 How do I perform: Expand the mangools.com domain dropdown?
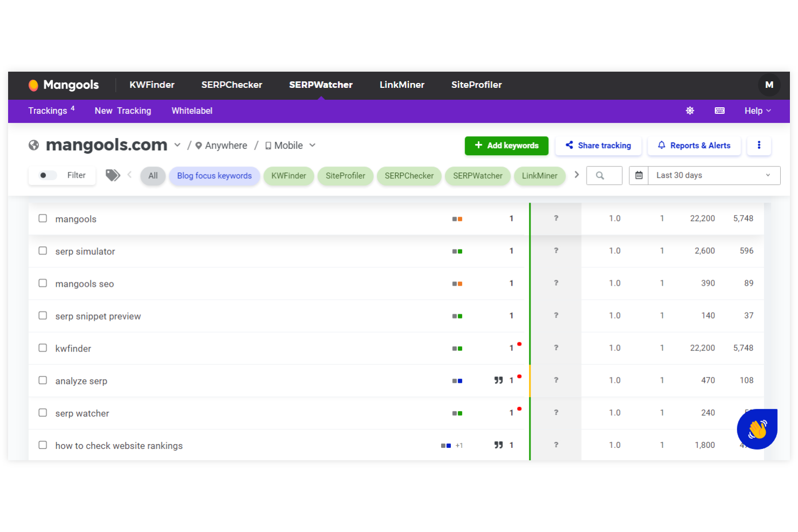(x=177, y=145)
